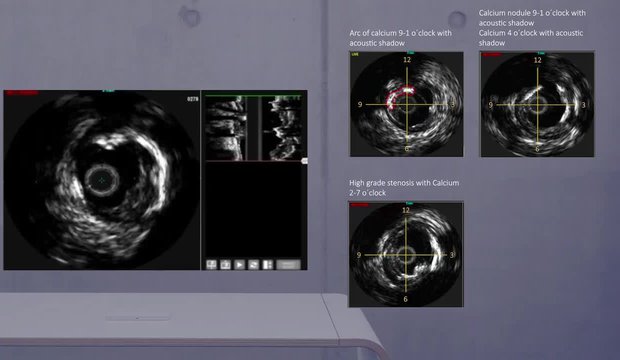This screenshot has height=360, width=620.
Task: Click the fourth toolbar icon after play
Action: pyautogui.click(x=253, y=265)
